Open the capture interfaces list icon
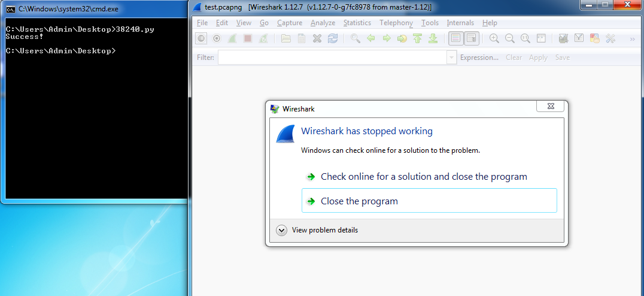 click(x=201, y=38)
